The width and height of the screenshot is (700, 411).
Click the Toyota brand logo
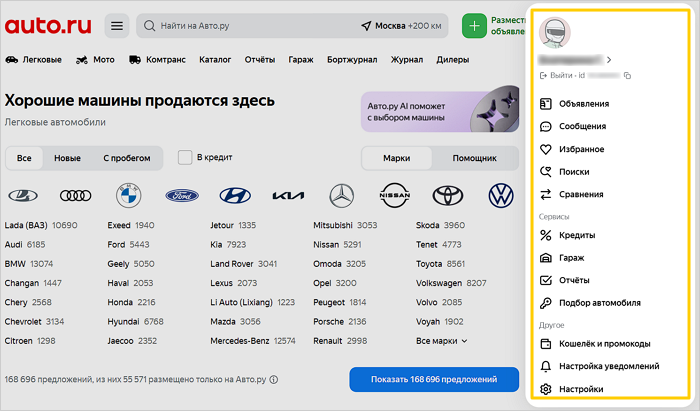click(448, 195)
